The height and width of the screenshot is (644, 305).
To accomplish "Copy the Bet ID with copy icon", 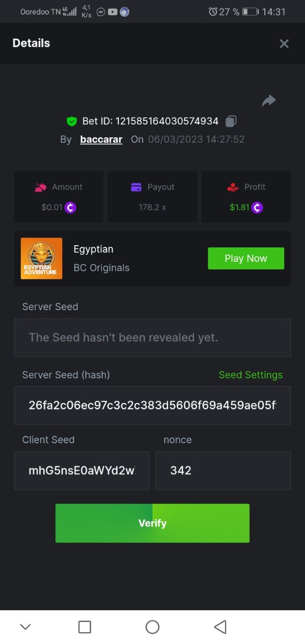I will tap(231, 121).
